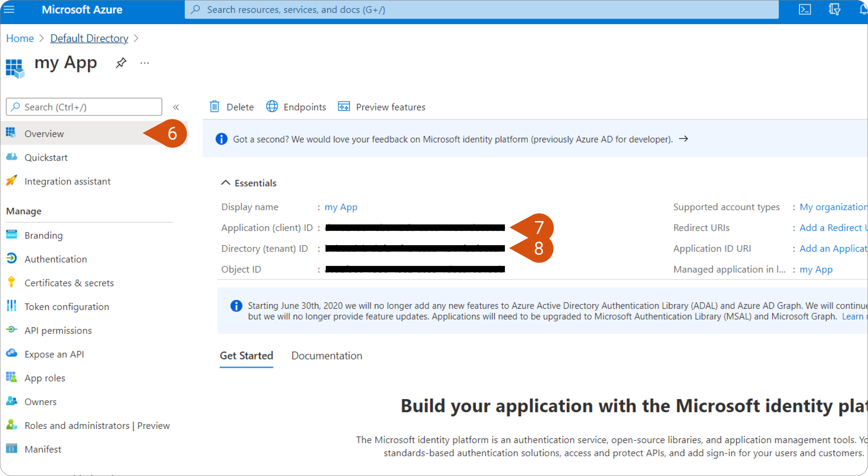The image size is (868, 476).
Task: Click the Branding icon in Manage section
Action: 12,235
